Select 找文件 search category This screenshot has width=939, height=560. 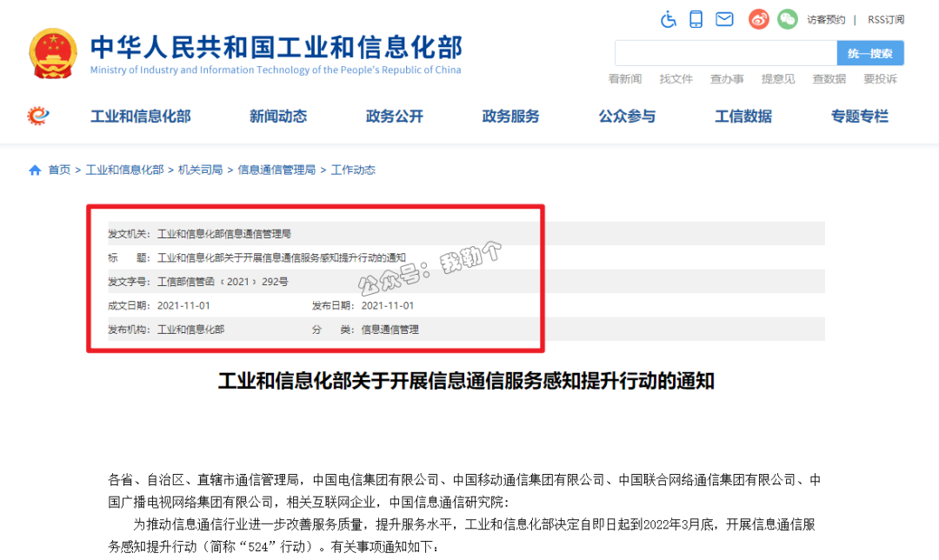(x=676, y=79)
